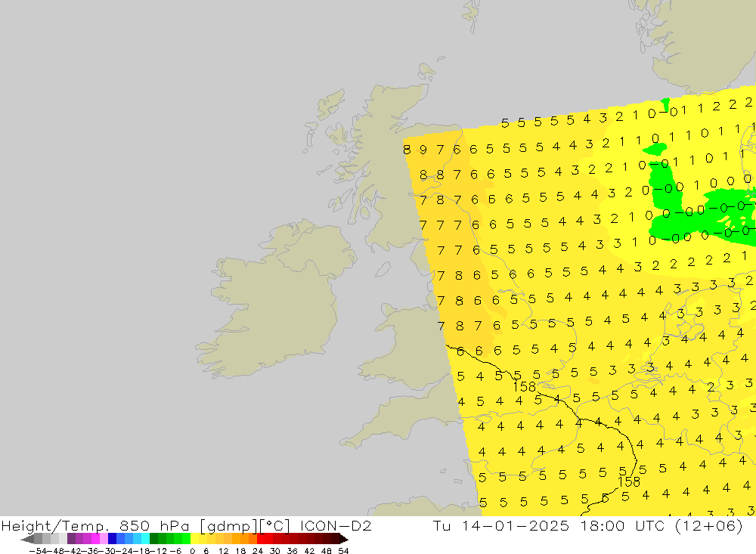
Task: Click the '-30' legend scale value
Action: coord(108,551)
